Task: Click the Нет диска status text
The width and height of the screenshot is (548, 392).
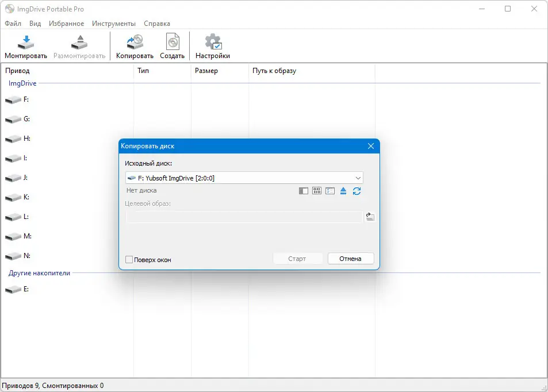Action: [141, 190]
